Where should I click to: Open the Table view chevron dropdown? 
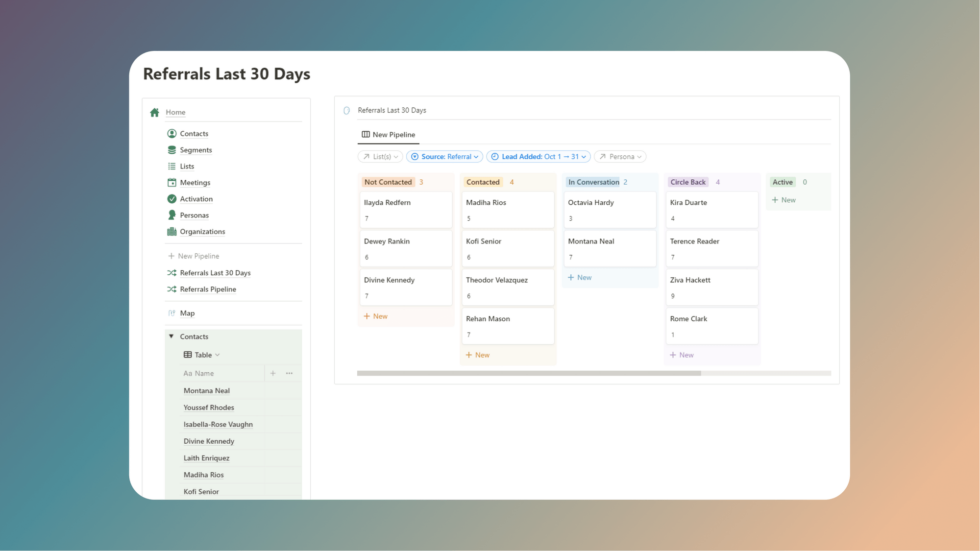click(218, 355)
